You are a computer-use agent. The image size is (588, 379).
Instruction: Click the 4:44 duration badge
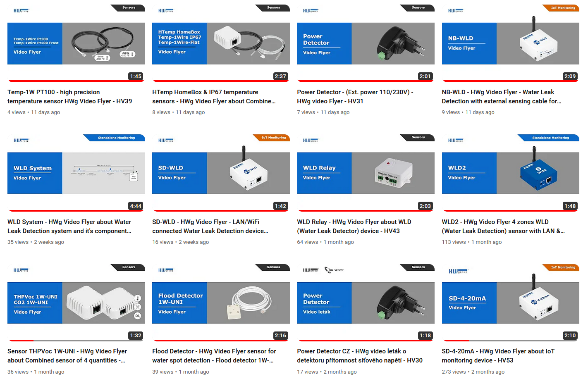tap(136, 206)
